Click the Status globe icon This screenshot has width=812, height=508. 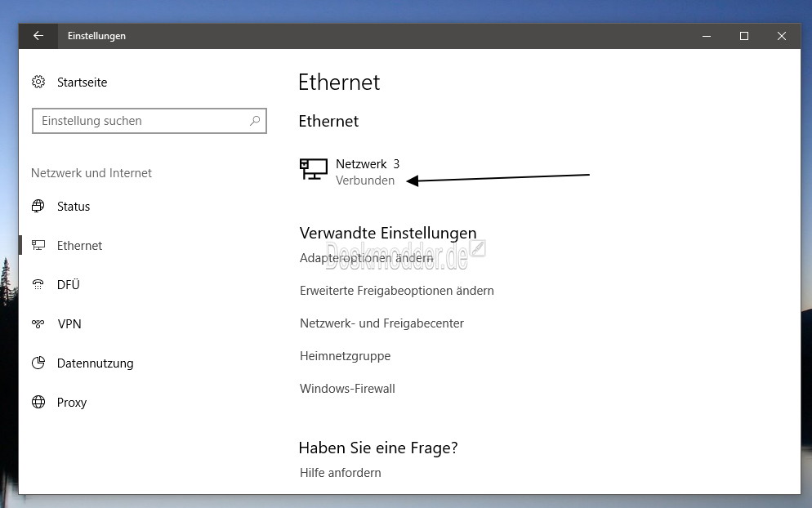[x=38, y=206]
